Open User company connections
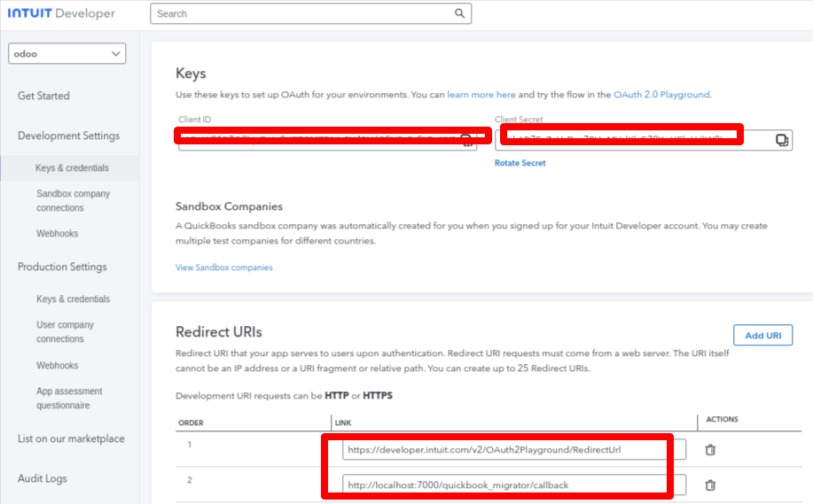The height and width of the screenshot is (504, 813). [x=65, y=331]
